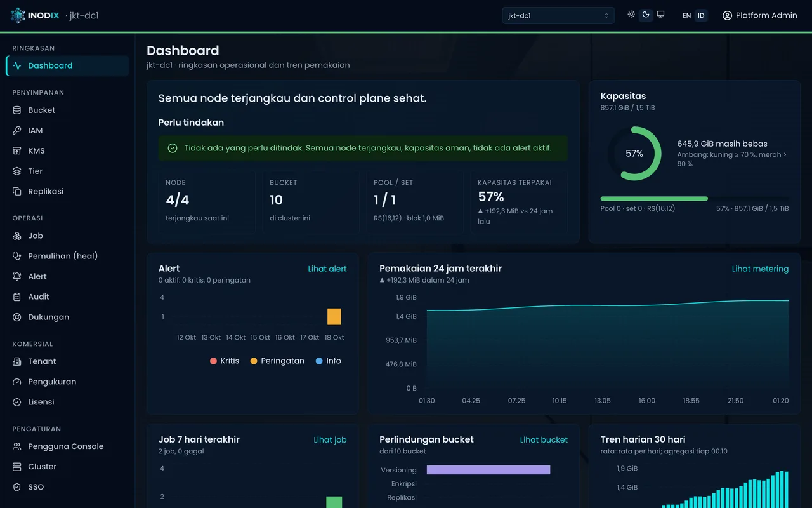812x508 pixels.
Task: Select Dashboard in the sidebar
Action: tap(67, 65)
